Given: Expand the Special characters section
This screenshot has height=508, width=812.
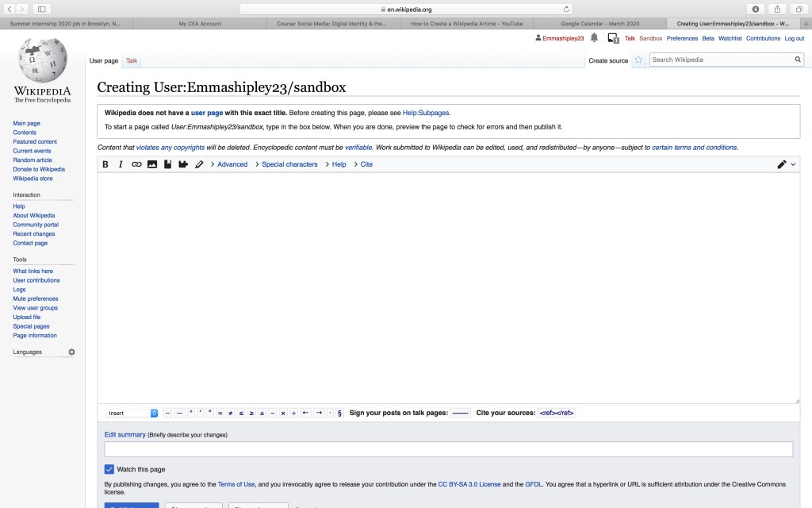Looking at the screenshot, I should 286,164.
